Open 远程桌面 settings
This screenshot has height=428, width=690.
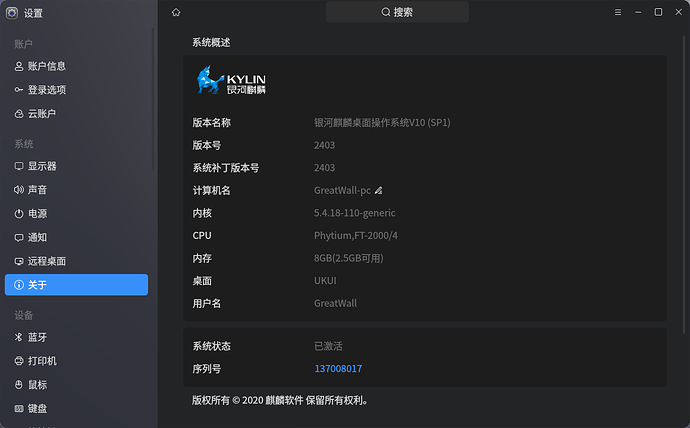(x=76, y=261)
